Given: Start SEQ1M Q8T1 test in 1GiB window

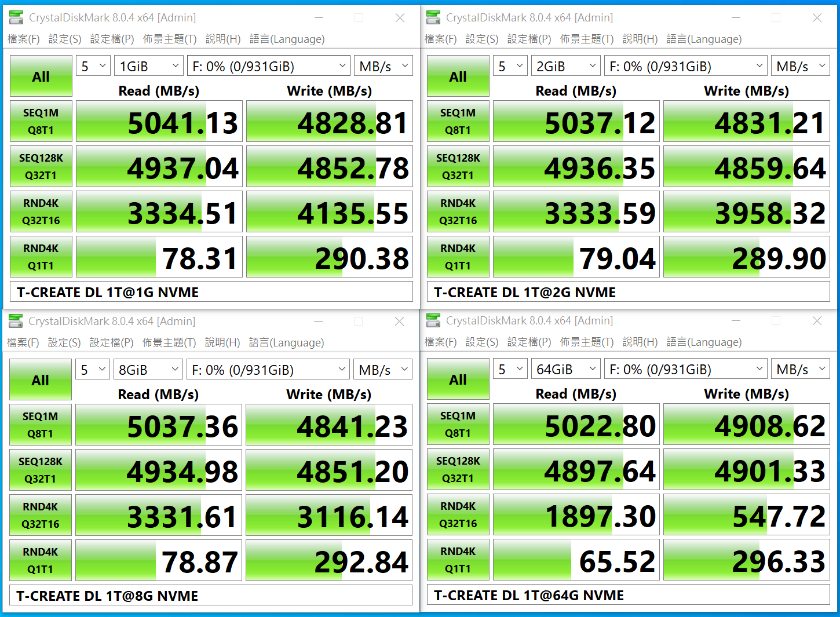Looking at the screenshot, I should [x=41, y=121].
